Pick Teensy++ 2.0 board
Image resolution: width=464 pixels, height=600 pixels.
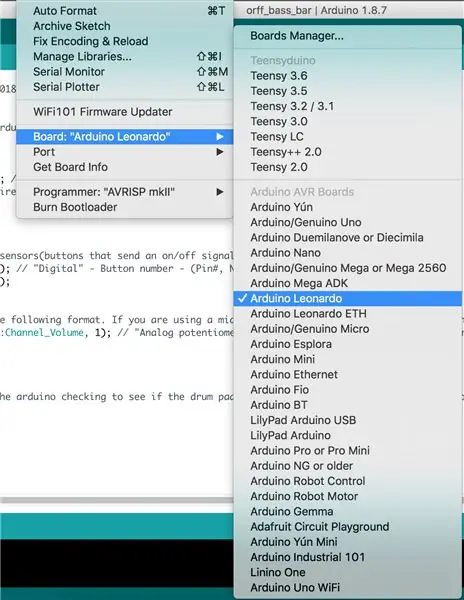pyautogui.click(x=348, y=152)
